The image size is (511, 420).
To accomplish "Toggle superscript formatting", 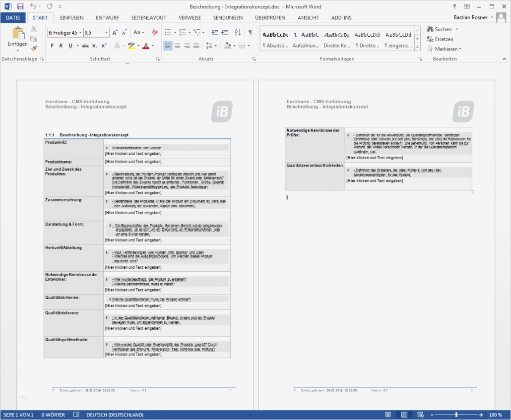I will coord(104,46).
